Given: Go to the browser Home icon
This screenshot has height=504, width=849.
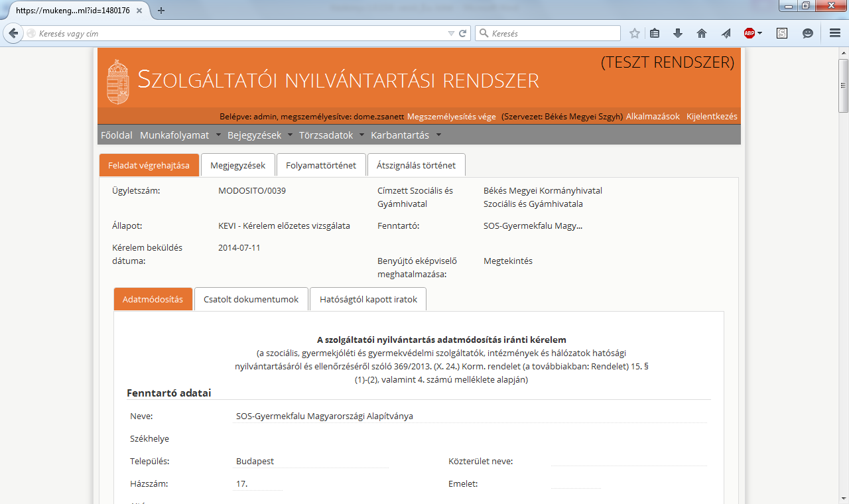Looking at the screenshot, I should pyautogui.click(x=701, y=33).
